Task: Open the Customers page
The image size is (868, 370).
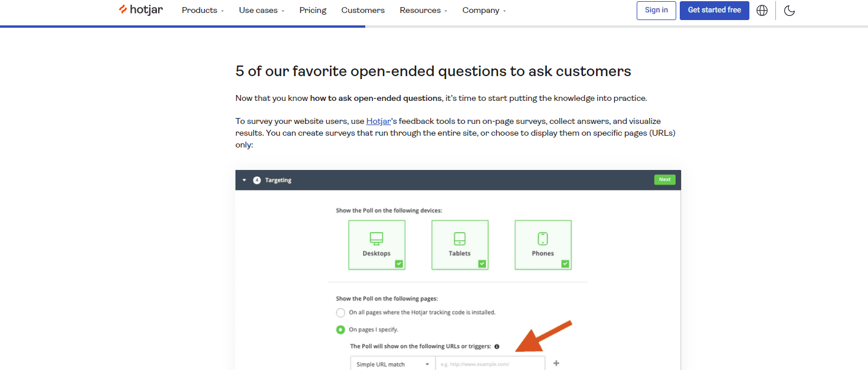Action: point(363,11)
